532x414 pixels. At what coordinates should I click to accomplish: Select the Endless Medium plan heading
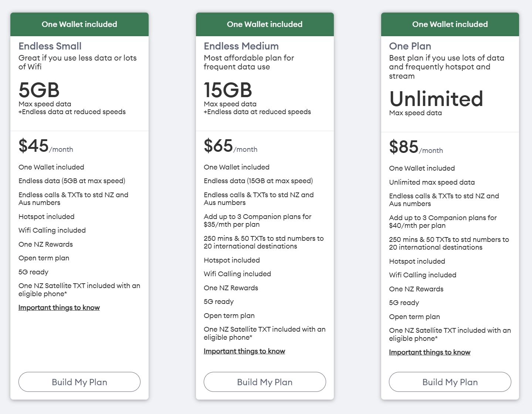pyautogui.click(x=241, y=46)
